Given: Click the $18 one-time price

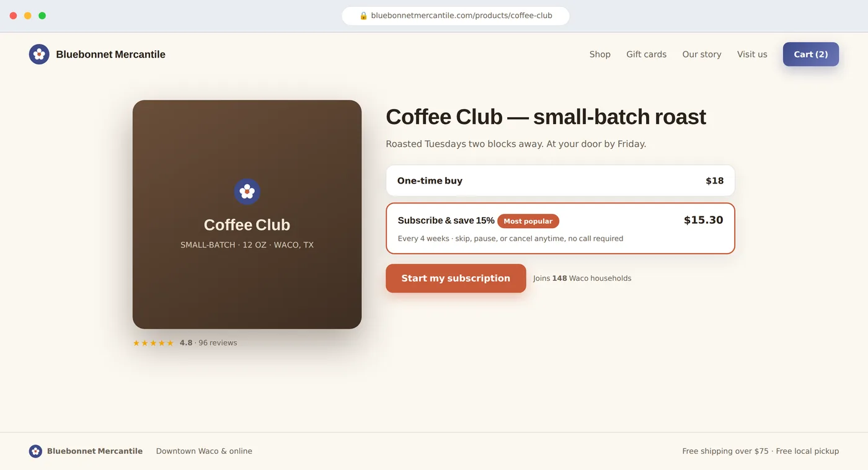Looking at the screenshot, I should (714, 181).
